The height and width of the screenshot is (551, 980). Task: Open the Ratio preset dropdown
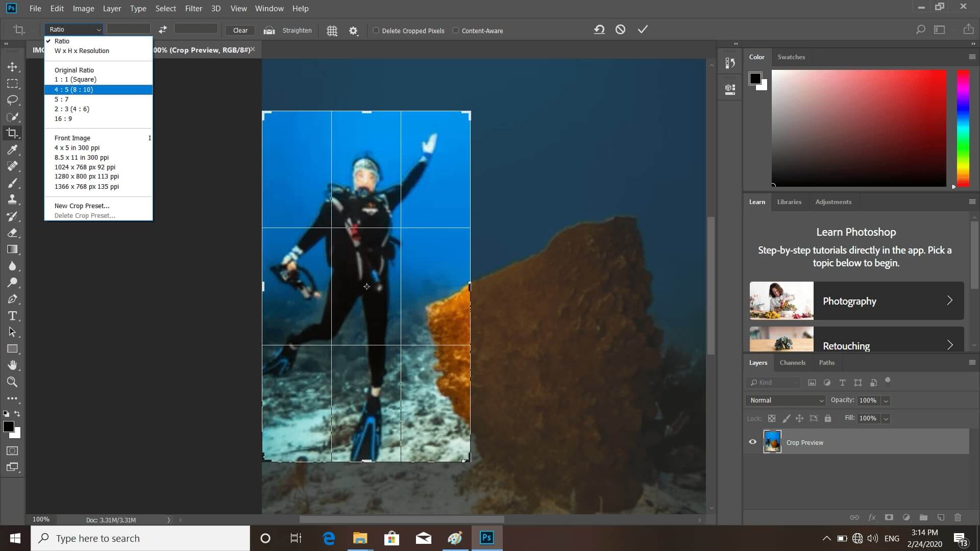pyautogui.click(x=75, y=30)
